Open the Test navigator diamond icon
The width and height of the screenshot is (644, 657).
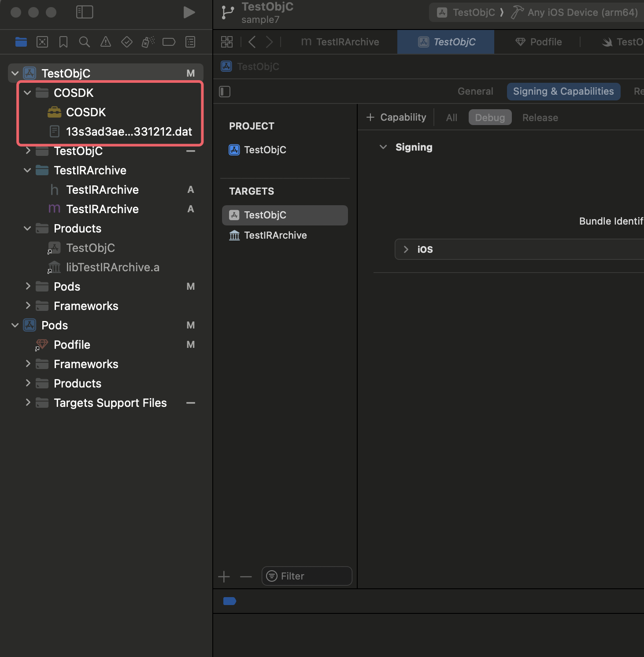[127, 42]
